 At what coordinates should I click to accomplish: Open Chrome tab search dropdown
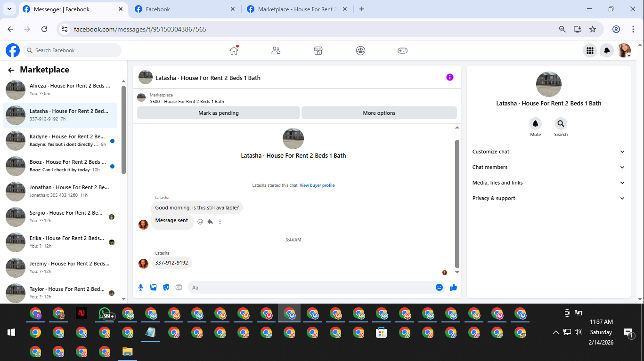point(9,9)
